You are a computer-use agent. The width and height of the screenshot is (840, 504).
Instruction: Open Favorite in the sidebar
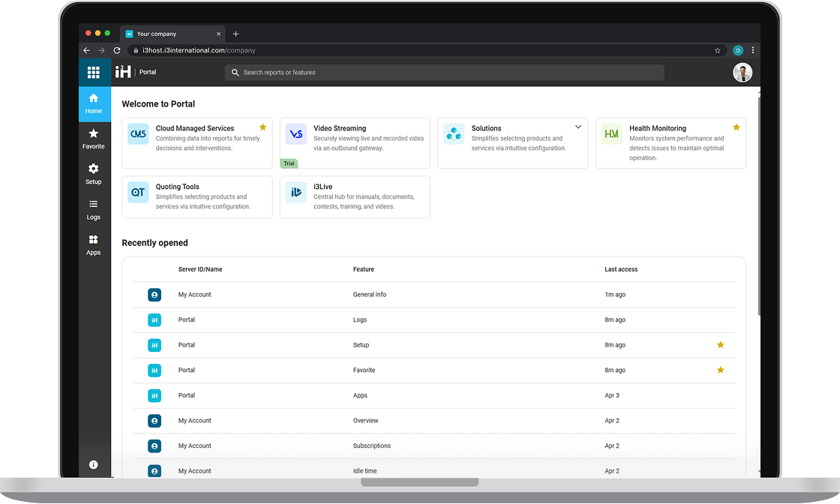94,139
